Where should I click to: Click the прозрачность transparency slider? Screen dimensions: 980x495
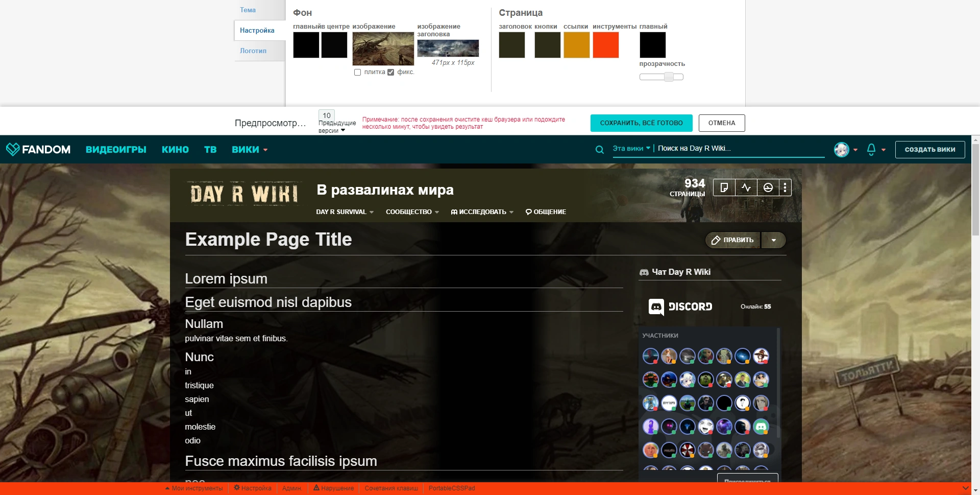(661, 77)
